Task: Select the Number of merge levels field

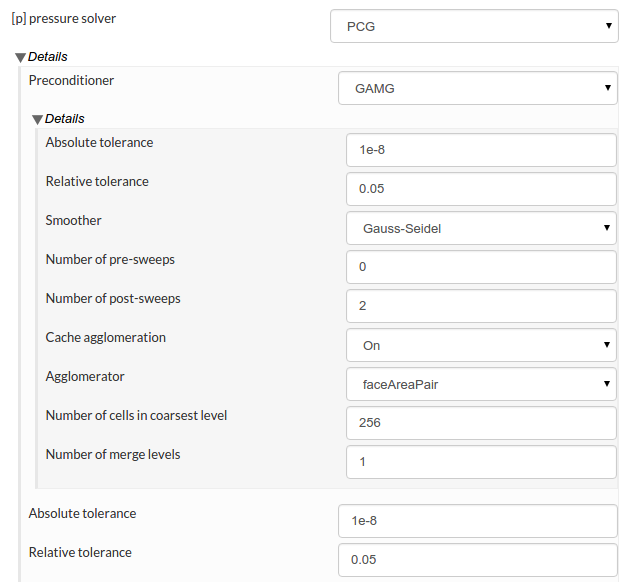Action: tap(481, 462)
